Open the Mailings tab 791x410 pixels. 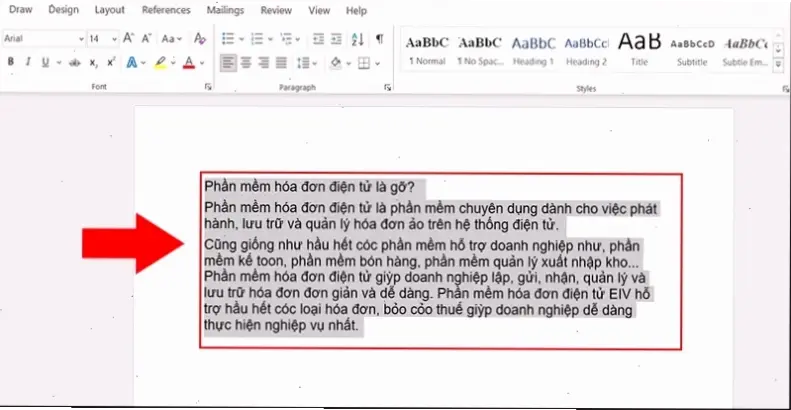(225, 10)
